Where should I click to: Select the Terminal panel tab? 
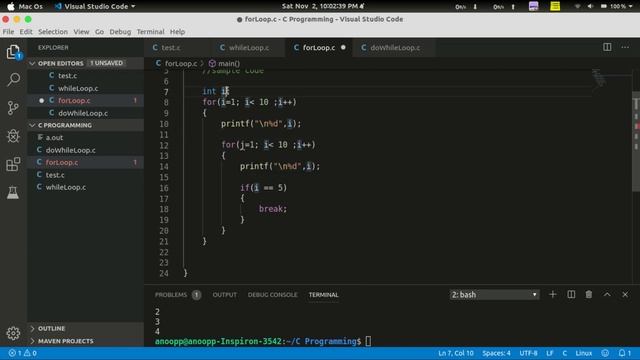(x=323, y=295)
